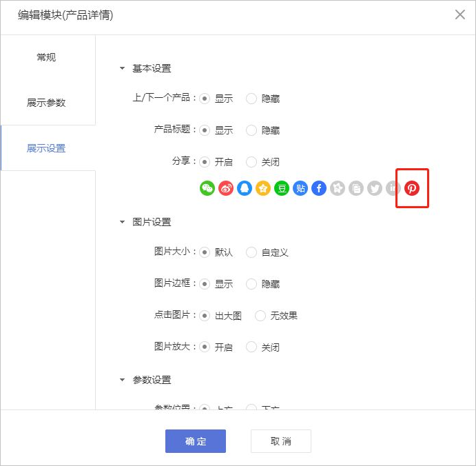The width and height of the screenshot is (476, 466).
Task: Choose 自定义 for 图片大小
Action: point(251,252)
